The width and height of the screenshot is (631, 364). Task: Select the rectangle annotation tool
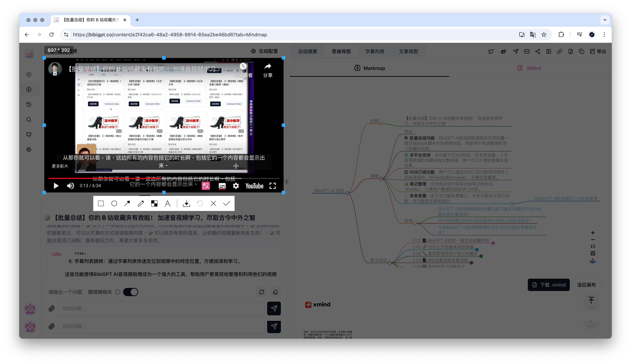coord(101,203)
